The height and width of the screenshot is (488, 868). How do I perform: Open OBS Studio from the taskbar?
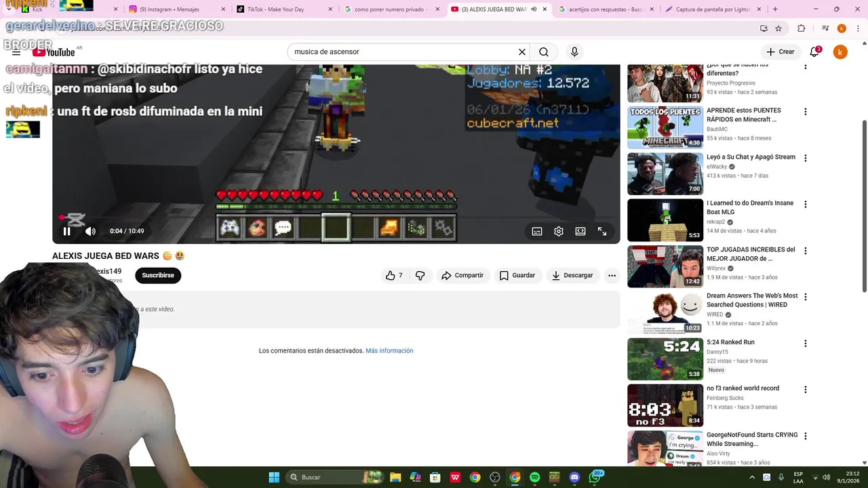495,477
